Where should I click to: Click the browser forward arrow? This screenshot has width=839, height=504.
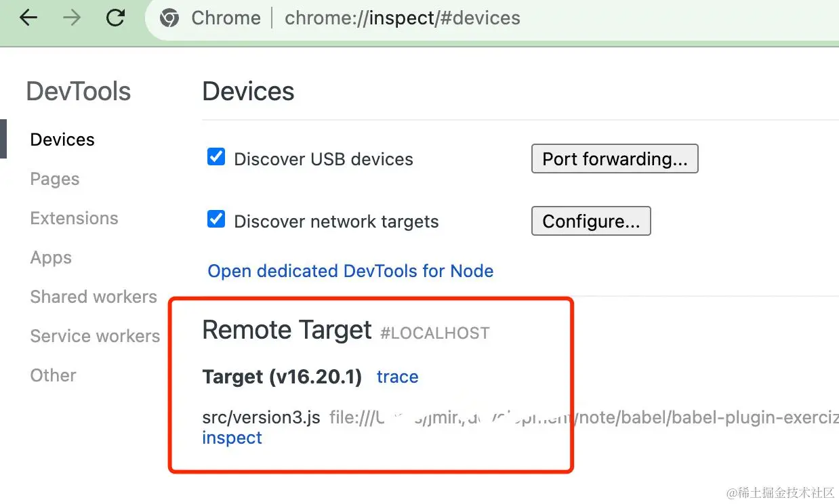pyautogui.click(x=71, y=18)
